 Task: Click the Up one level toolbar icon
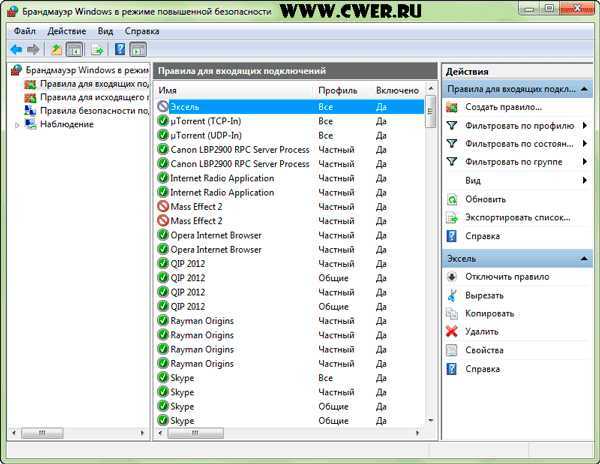coord(57,49)
